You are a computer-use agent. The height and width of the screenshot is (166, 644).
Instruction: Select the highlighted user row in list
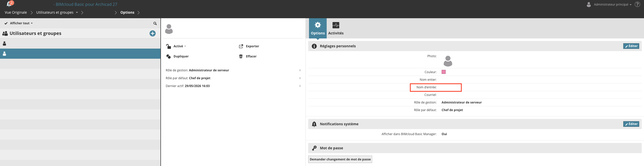tap(80, 54)
